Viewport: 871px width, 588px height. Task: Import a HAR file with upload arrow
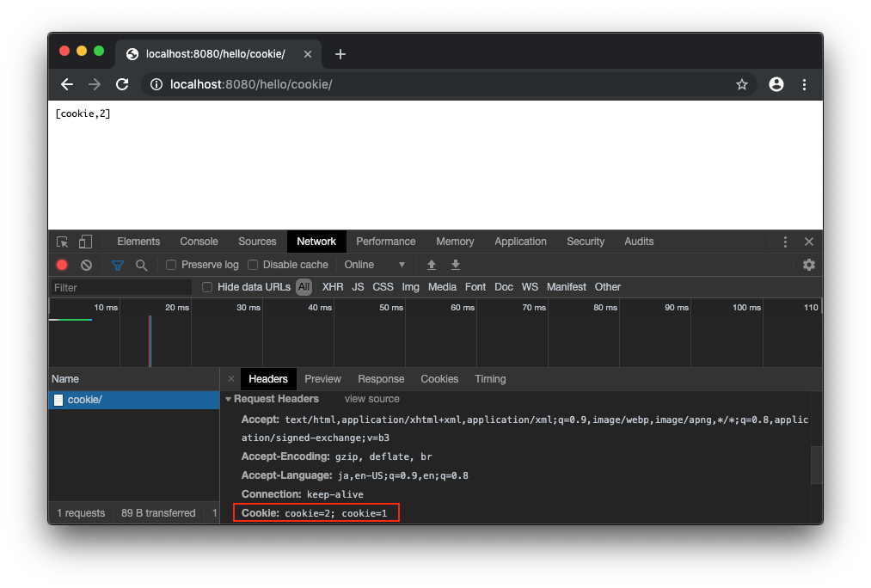click(x=431, y=265)
